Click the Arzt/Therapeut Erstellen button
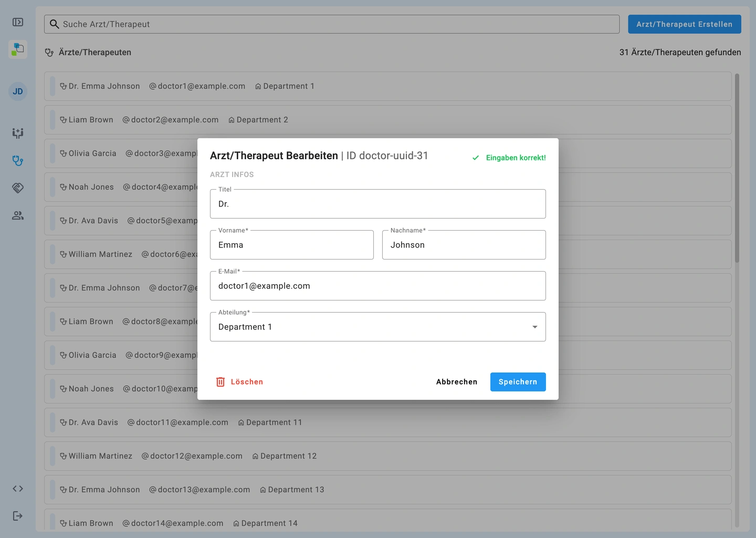The image size is (756, 538). click(684, 24)
